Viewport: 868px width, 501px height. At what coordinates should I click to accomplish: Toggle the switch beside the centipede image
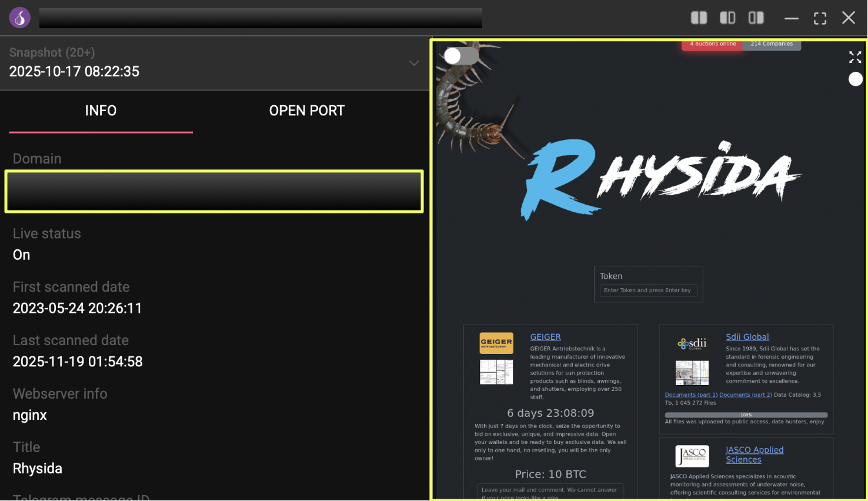click(x=460, y=56)
